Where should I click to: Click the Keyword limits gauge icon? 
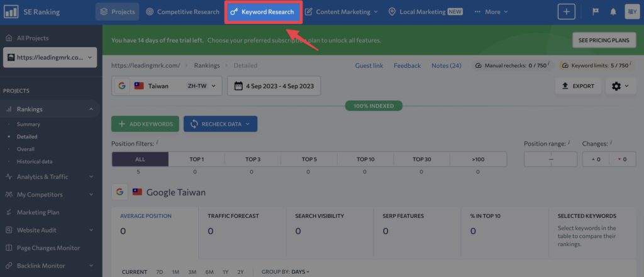565,66
